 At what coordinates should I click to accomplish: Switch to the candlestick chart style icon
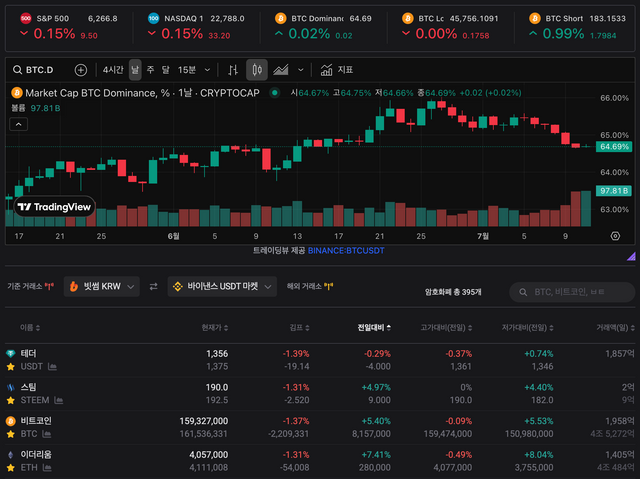pos(257,70)
